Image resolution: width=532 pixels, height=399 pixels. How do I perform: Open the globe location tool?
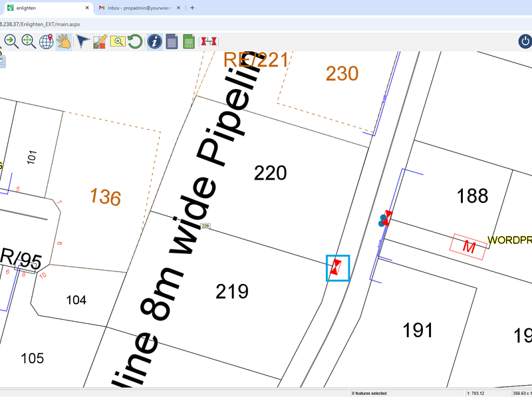pyautogui.click(x=47, y=41)
